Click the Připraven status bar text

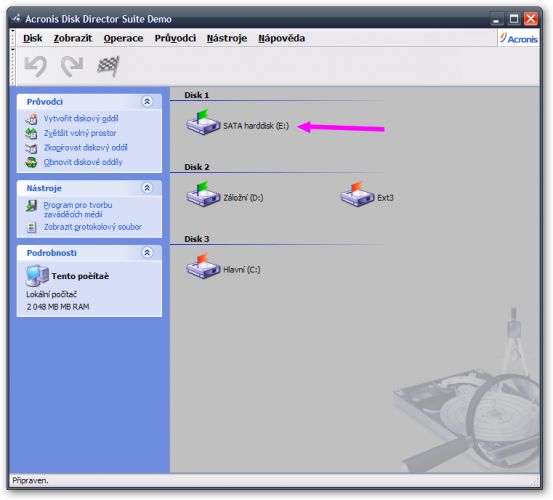(30, 480)
